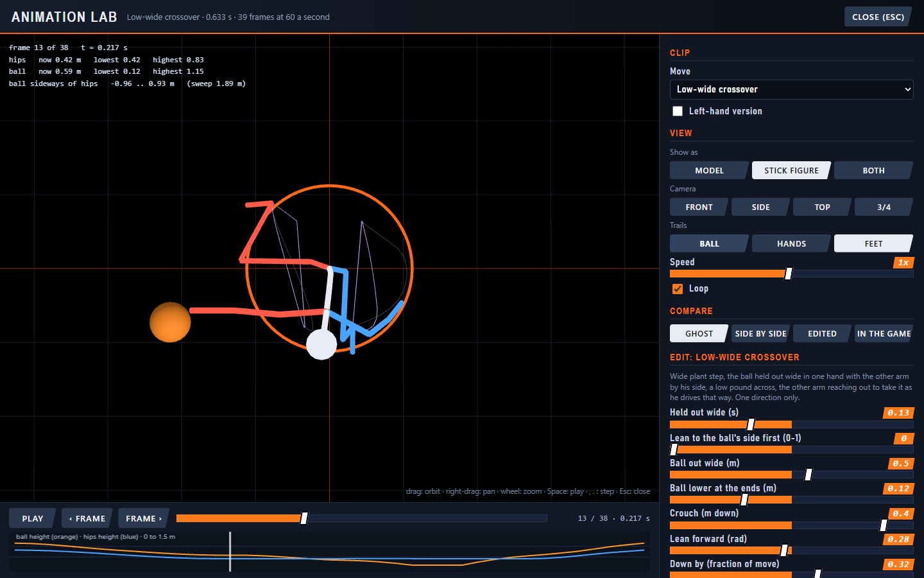Click the Ball out wide value 0.5
Image resolution: width=924 pixels, height=578 pixels.
point(901,463)
